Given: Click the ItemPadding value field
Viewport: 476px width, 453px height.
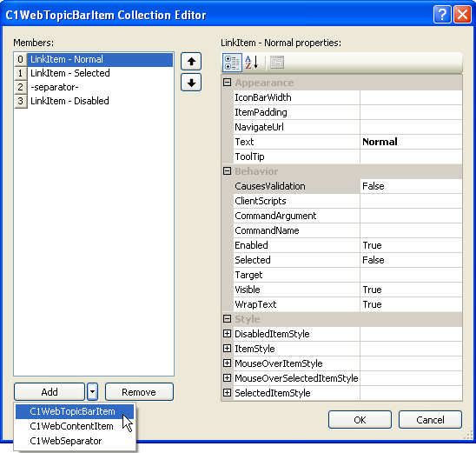Looking at the screenshot, I should click(411, 112).
